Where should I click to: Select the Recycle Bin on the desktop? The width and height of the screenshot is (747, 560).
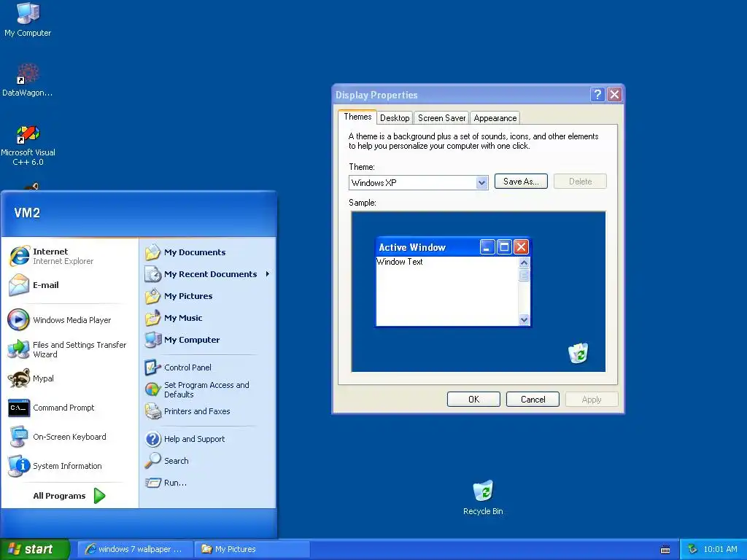point(483,497)
